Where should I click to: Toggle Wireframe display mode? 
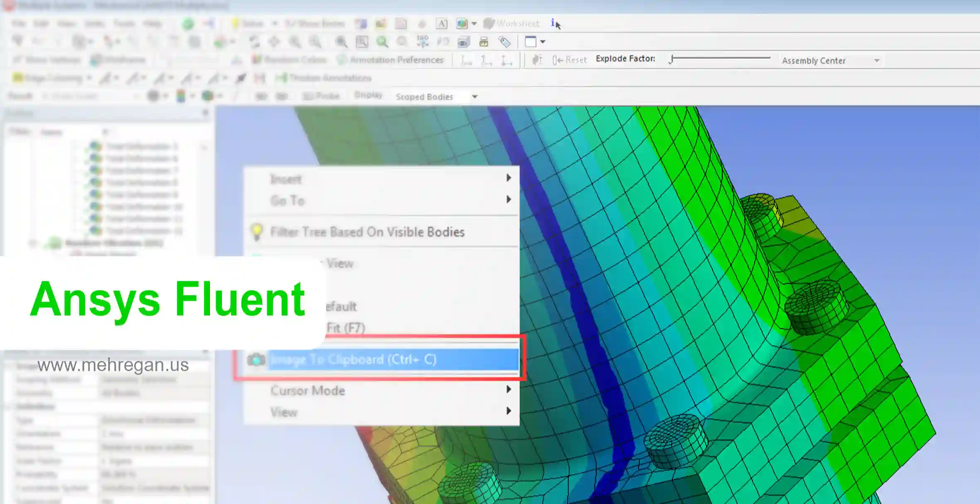click(118, 59)
